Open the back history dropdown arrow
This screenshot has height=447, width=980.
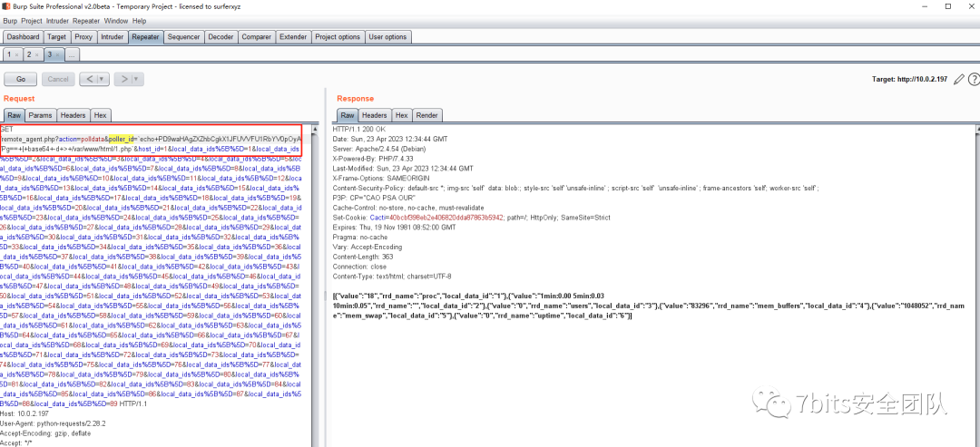click(x=102, y=79)
